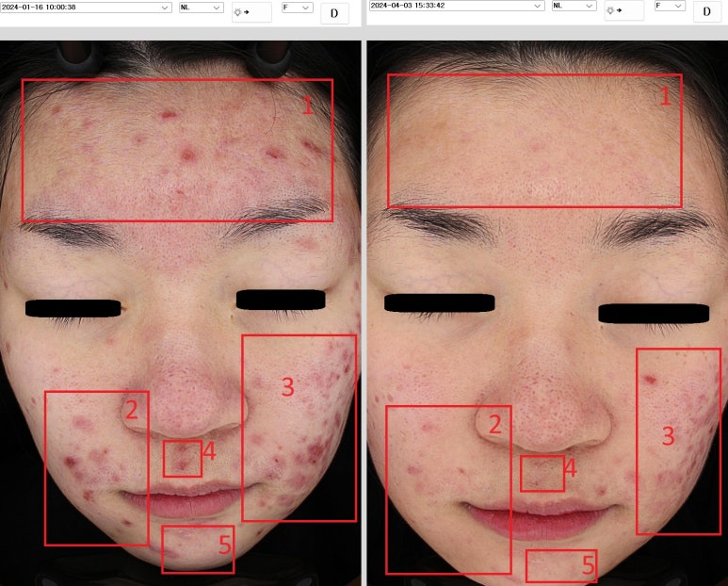Open the F dropdown in right panel

pos(670,6)
